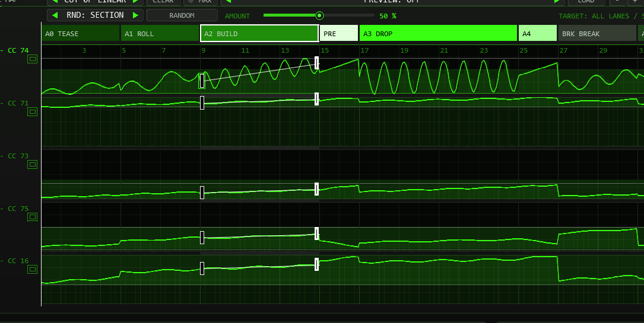This screenshot has width=644, height=323.
Task: Click bar 3 on the timeline ruler
Action: point(84,50)
